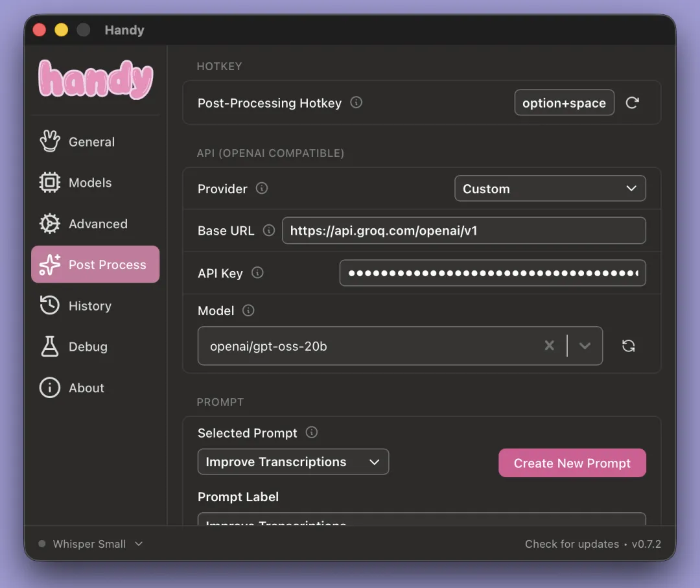Click the option+space hotkey button
Image resolution: width=700 pixels, height=588 pixels.
[565, 102]
